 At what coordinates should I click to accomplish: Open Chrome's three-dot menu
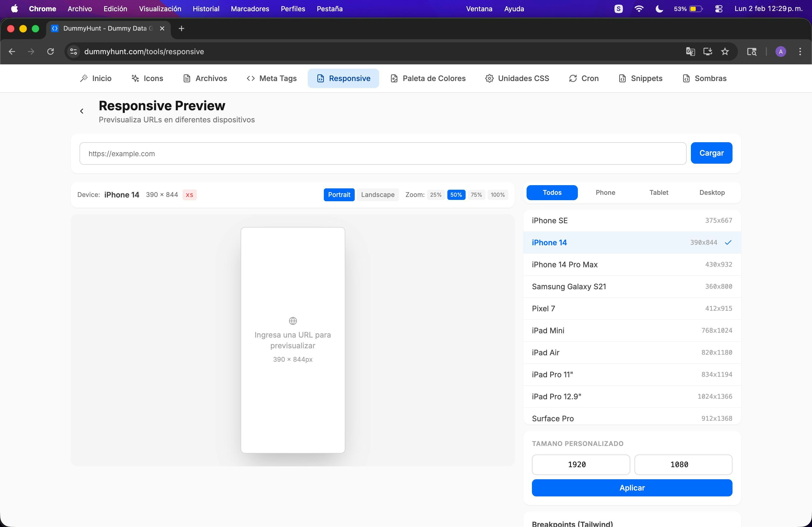coord(800,52)
